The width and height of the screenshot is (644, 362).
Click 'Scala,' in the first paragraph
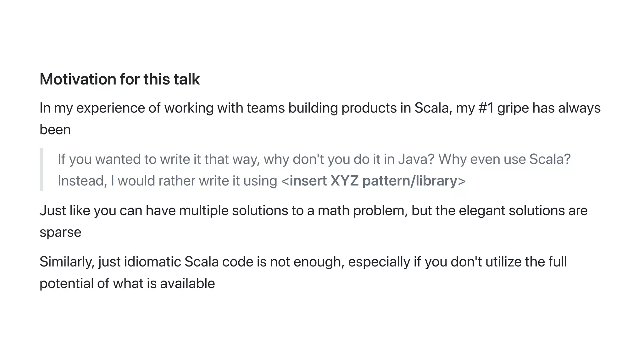click(x=433, y=108)
